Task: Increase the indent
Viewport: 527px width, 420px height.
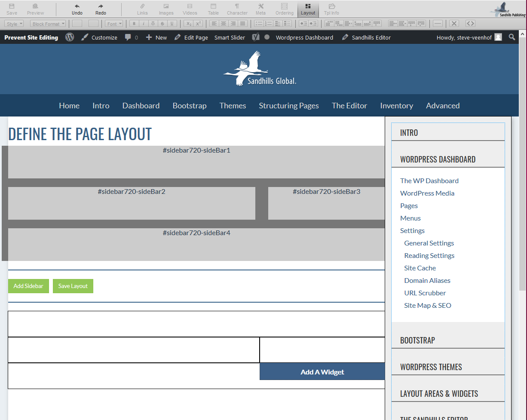Action: coord(313,24)
